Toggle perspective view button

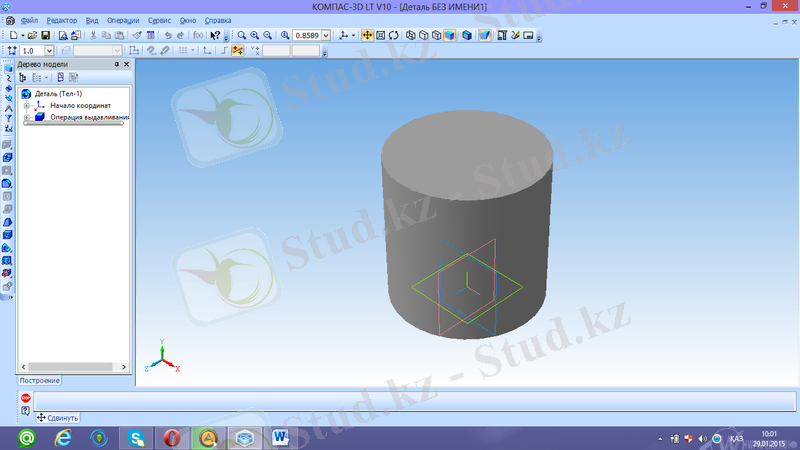484,35
